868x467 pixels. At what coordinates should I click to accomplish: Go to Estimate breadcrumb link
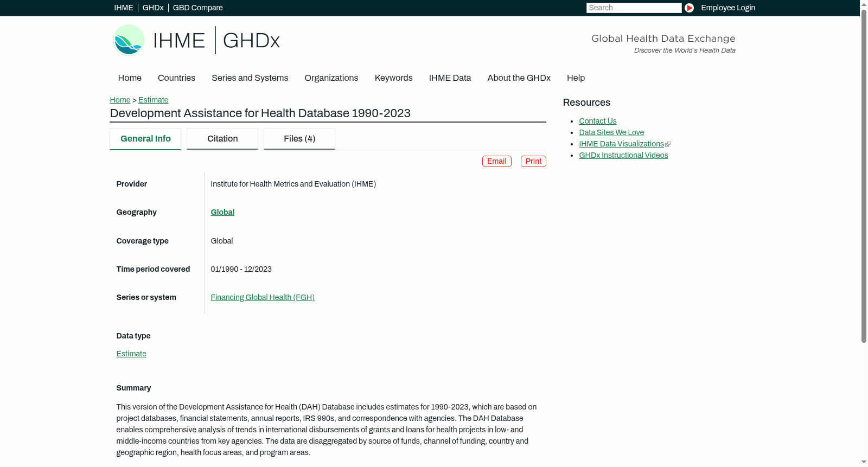154,100
